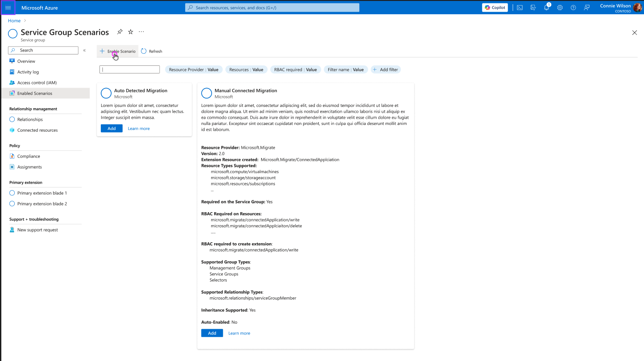The width and height of the screenshot is (644, 361).
Task: Click the Microsoft Azure header title
Action: tap(39, 8)
